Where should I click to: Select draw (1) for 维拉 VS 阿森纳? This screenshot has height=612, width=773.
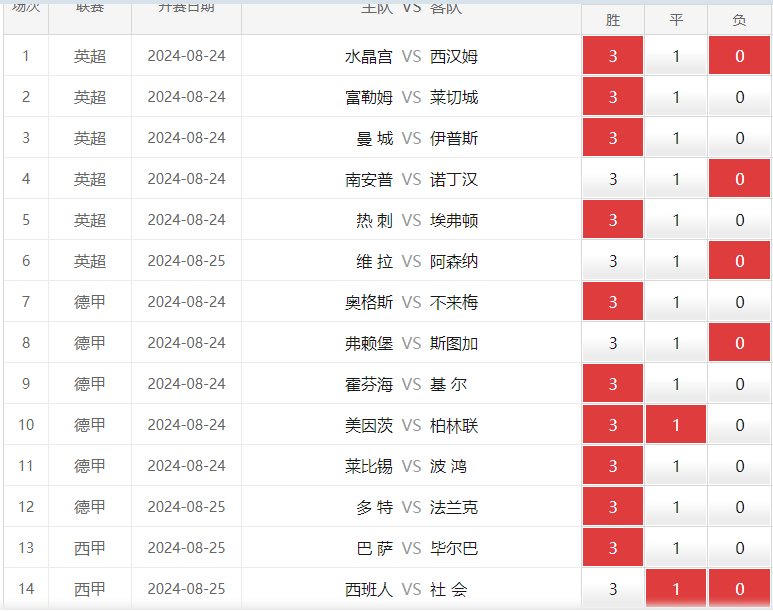point(676,260)
